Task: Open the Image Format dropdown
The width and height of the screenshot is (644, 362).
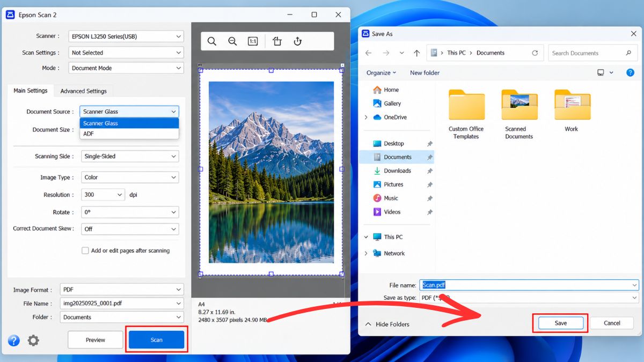Action: click(x=122, y=290)
